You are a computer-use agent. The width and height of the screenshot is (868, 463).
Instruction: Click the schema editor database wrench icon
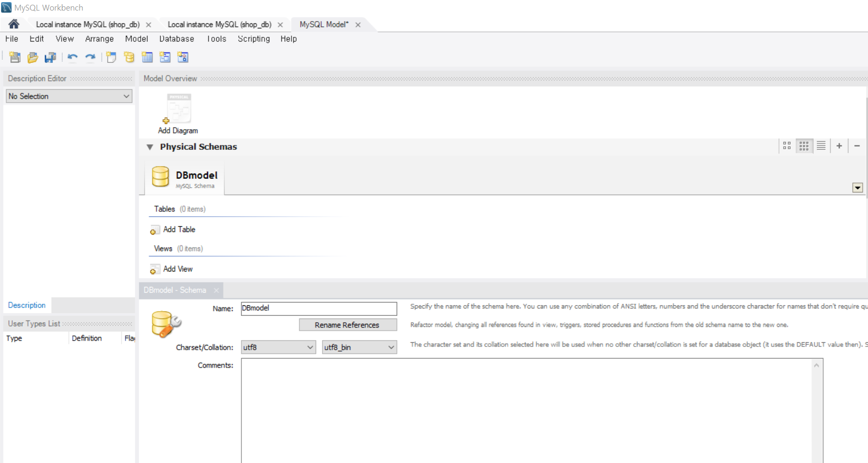pyautogui.click(x=166, y=324)
